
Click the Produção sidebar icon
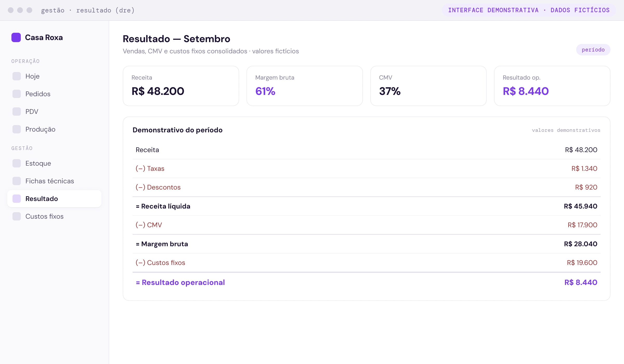pos(17,129)
